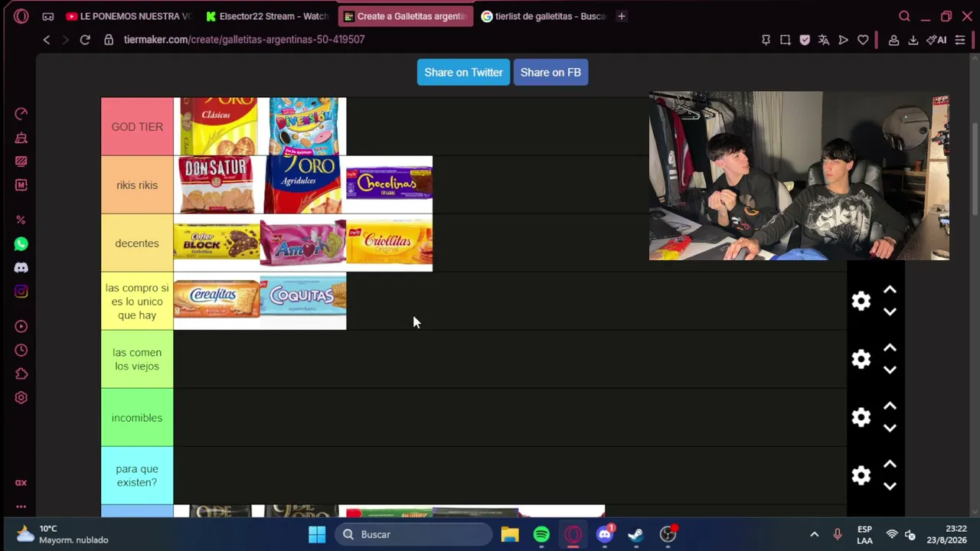Click the 'decentes' tier label
This screenshot has height=551, width=980.
click(137, 243)
